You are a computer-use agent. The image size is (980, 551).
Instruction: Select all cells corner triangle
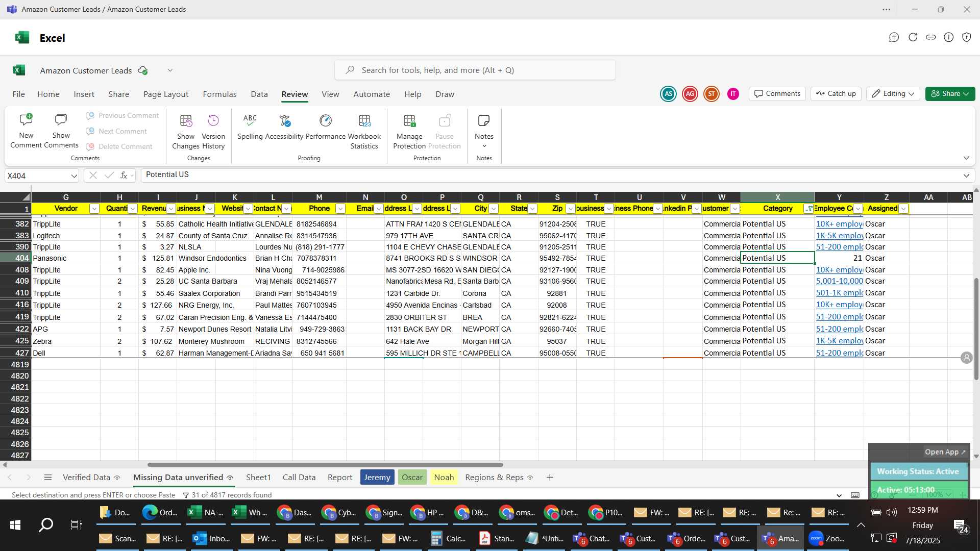(x=26, y=197)
